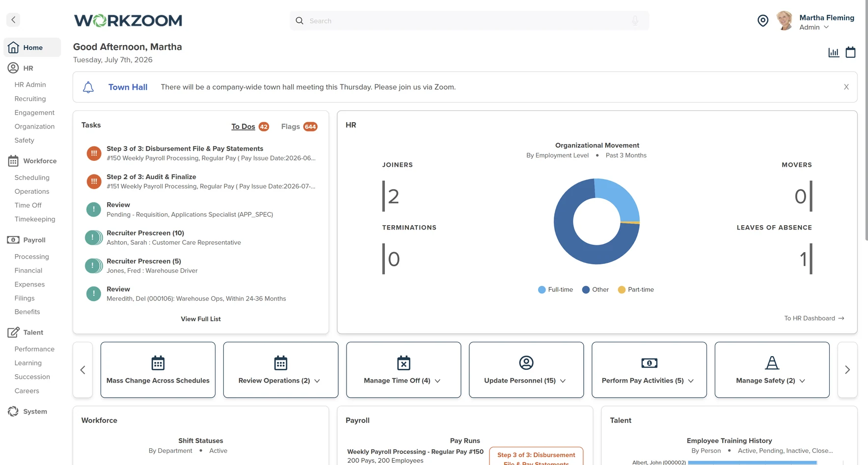The width and height of the screenshot is (868, 465).
Task: Click icon for Recruiter Prescreen (10)
Action: click(x=94, y=237)
